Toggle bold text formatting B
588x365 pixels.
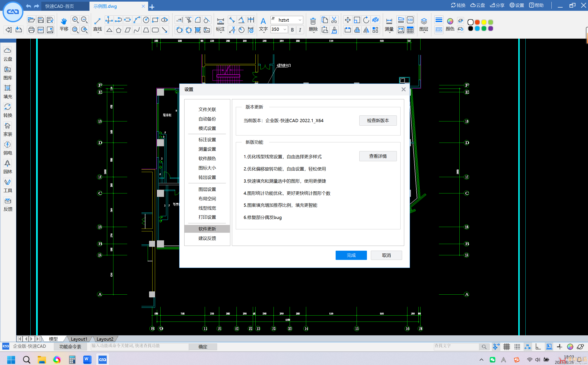click(x=292, y=30)
